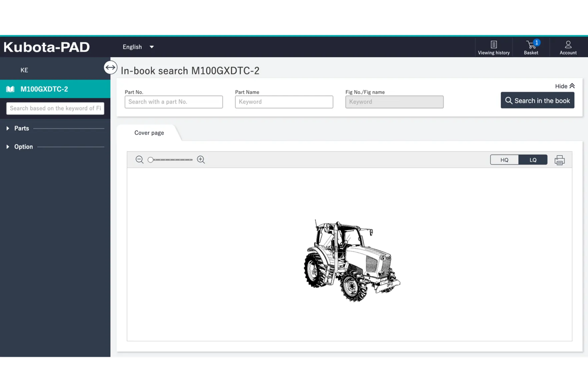
Task: Switch image quality to HQ
Action: point(504,160)
